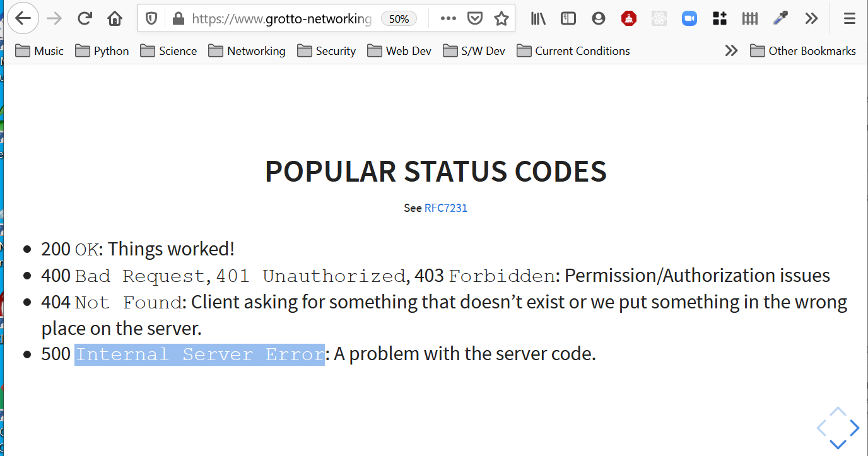868x456 pixels.
Task: Expand the overflow toolbar extensions chevron
Action: coord(811,19)
